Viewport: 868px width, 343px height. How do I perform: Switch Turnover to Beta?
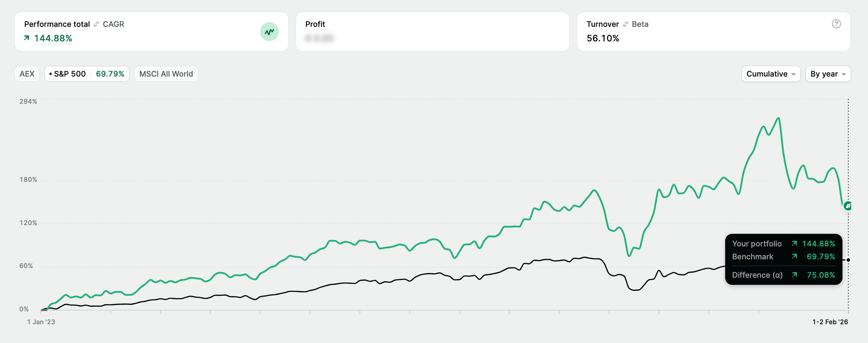[640, 24]
